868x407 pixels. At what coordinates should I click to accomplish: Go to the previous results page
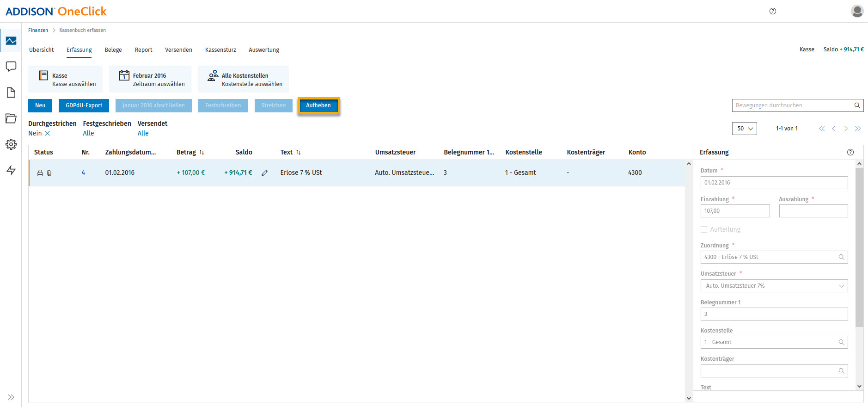[834, 129]
